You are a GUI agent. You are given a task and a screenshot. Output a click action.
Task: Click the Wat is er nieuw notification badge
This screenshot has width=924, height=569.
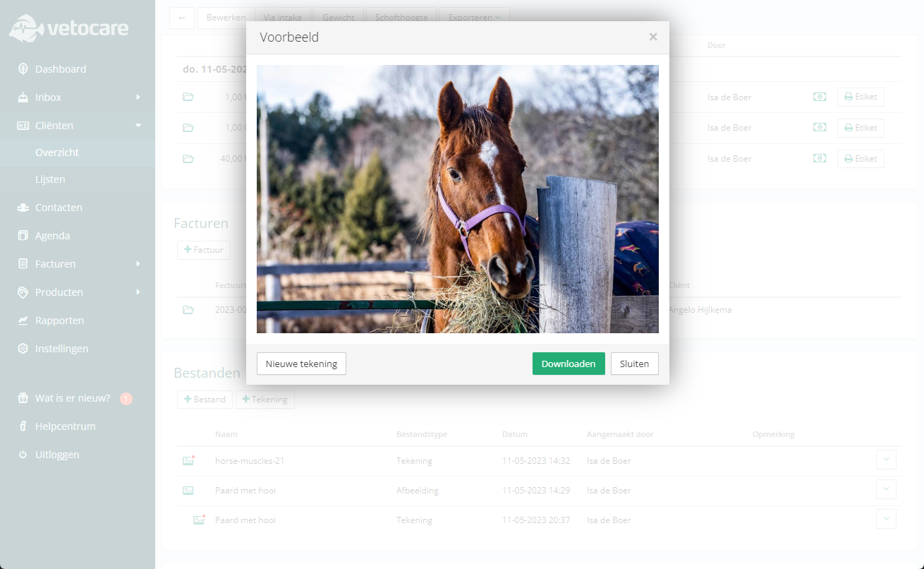click(x=126, y=399)
